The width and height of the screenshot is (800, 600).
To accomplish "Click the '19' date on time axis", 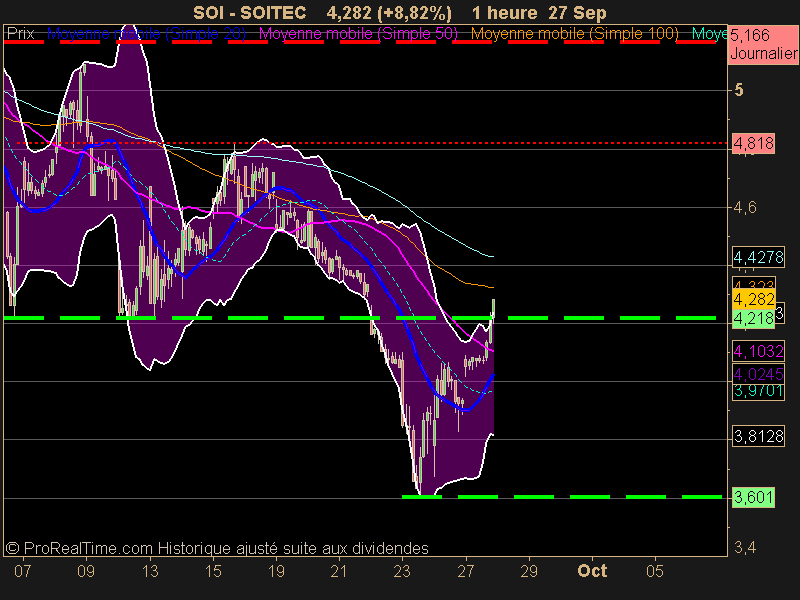I will tap(276, 571).
